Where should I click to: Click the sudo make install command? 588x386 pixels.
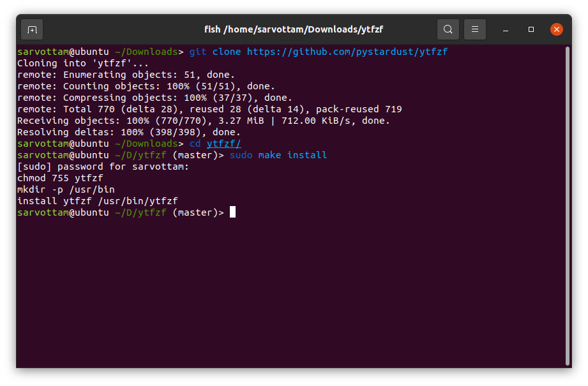281,155
